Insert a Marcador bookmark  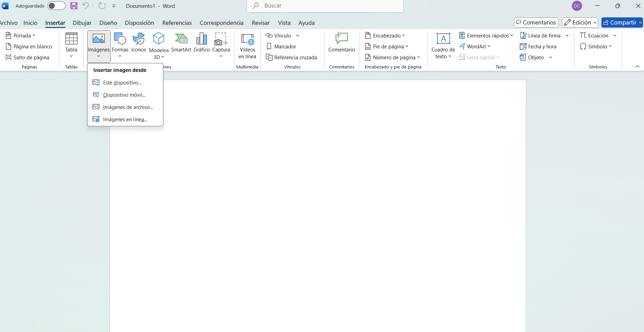pos(281,47)
